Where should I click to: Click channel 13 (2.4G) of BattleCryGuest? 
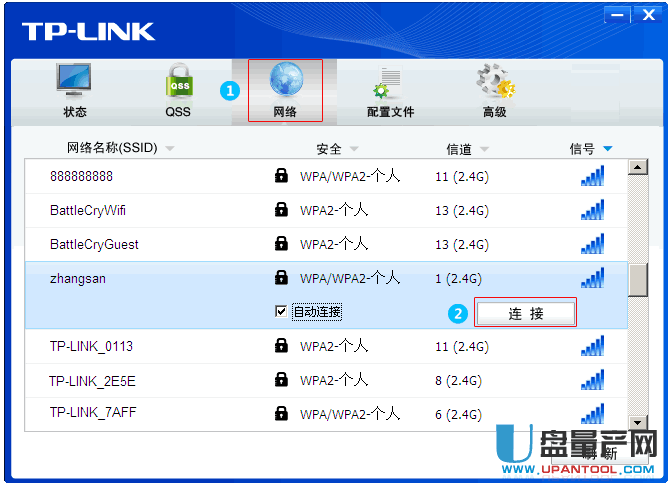462,245
